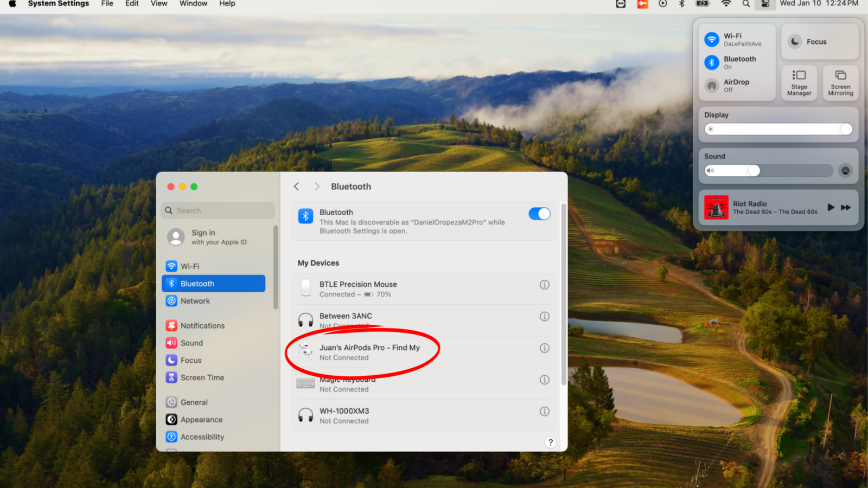Viewport: 868px width, 488px height.
Task: Select Network in the sidebar
Action: [x=213, y=301]
